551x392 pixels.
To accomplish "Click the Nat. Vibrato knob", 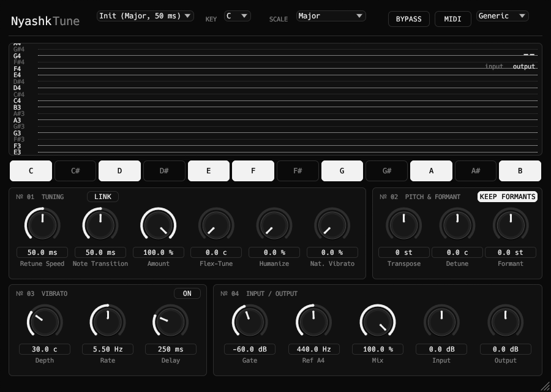I will coord(332,225).
